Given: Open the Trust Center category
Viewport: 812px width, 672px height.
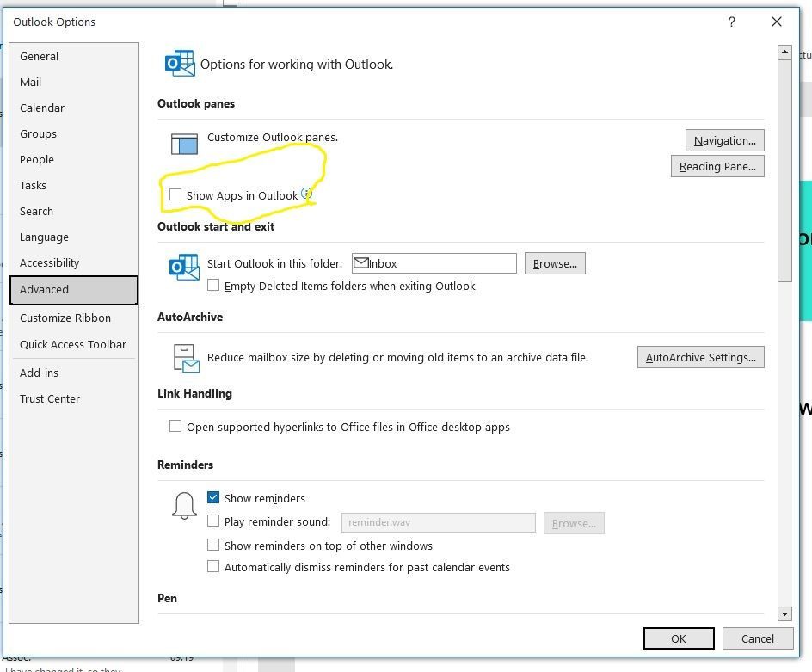Looking at the screenshot, I should pos(74,399).
